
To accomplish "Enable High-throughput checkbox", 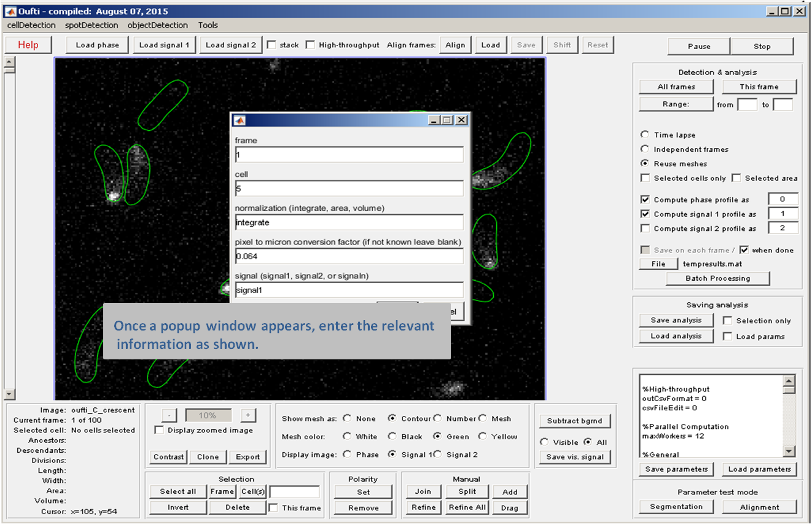I will tap(310, 45).
